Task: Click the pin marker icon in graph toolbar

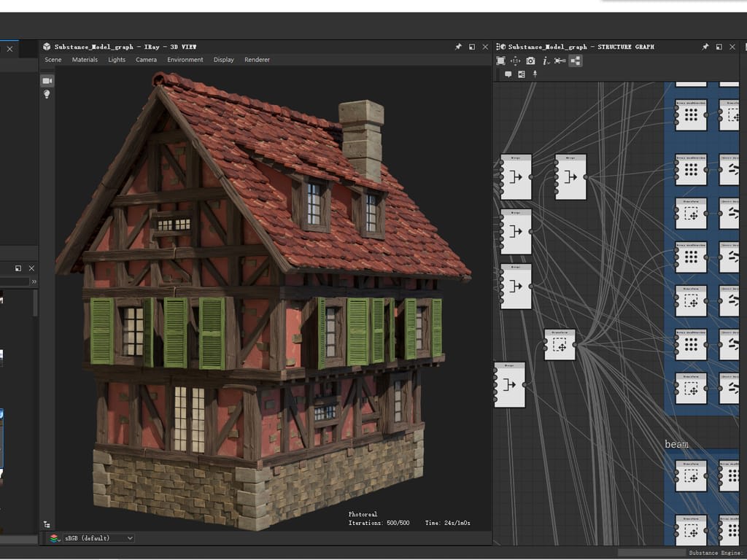Action: tap(535, 74)
